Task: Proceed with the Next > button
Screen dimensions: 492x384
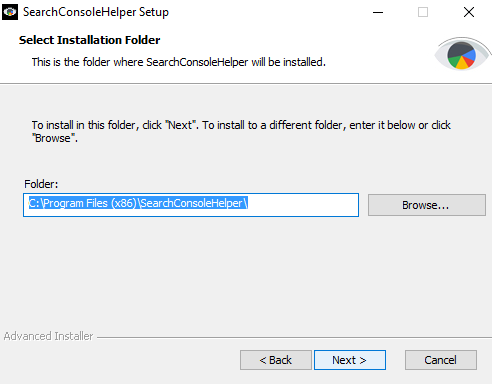Action: click(x=350, y=360)
